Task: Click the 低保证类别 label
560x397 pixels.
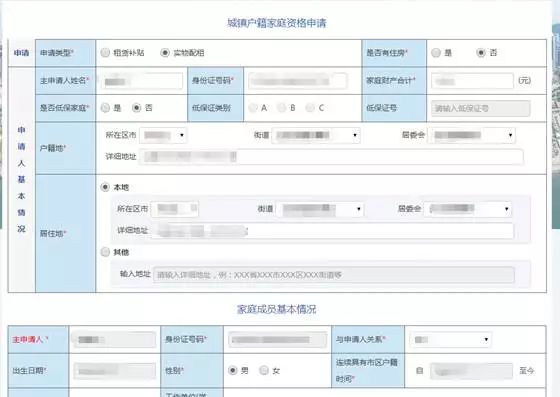Action: point(211,107)
